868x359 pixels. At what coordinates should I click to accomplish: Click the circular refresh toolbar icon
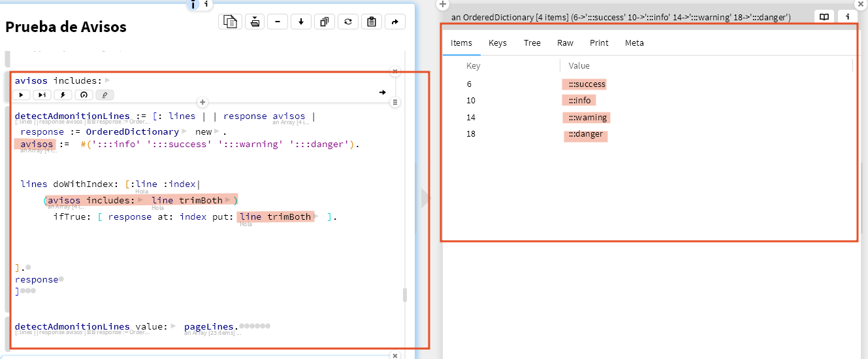348,22
